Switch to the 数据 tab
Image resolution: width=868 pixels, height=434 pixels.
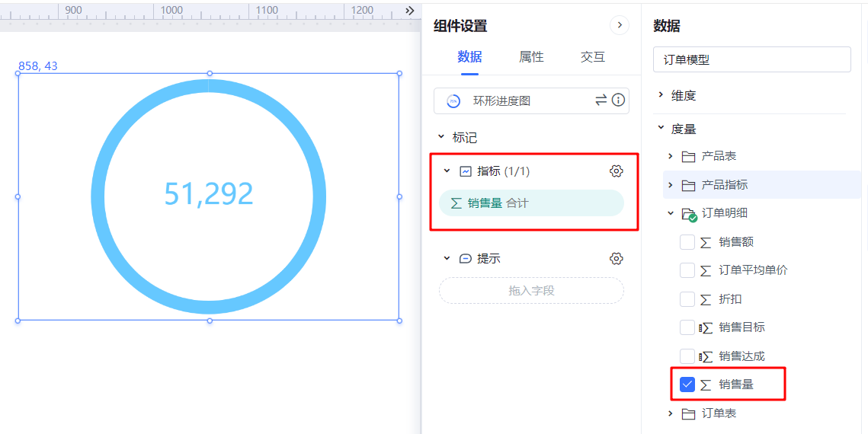point(469,57)
